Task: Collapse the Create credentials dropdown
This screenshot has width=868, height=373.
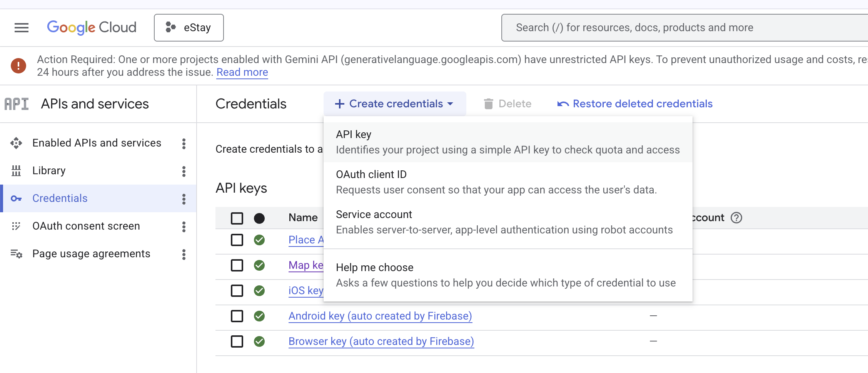Action: [395, 104]
